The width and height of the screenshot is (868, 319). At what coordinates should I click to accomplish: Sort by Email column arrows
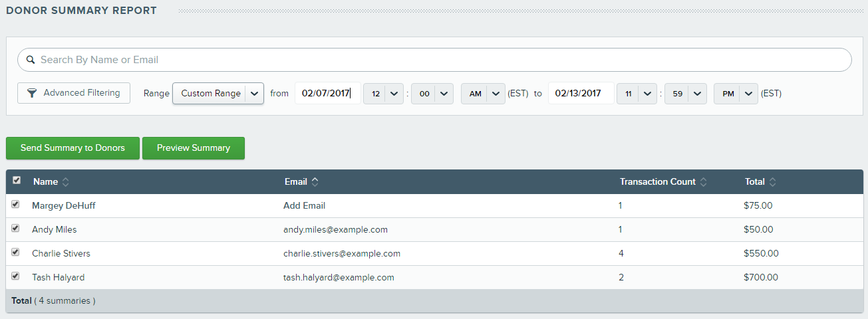pyautogui.click(x=315, y=181)
